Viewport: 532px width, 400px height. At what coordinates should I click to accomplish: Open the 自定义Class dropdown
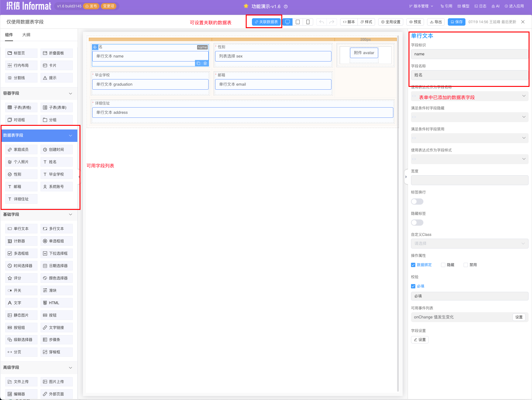click(x=469, y=244)
